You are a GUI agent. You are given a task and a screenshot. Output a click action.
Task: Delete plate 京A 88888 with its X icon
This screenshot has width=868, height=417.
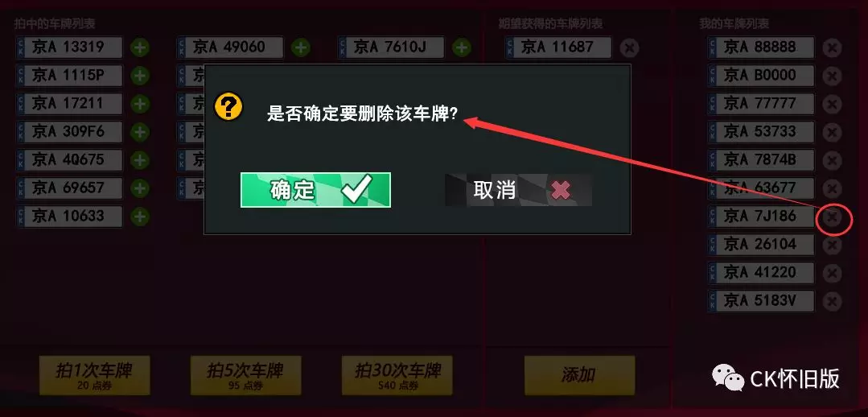(832, 48)
